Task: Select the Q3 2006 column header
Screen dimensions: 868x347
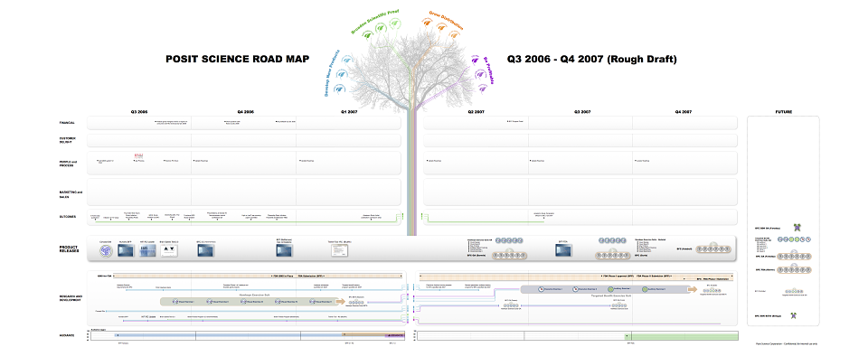Action: [139, 112]
